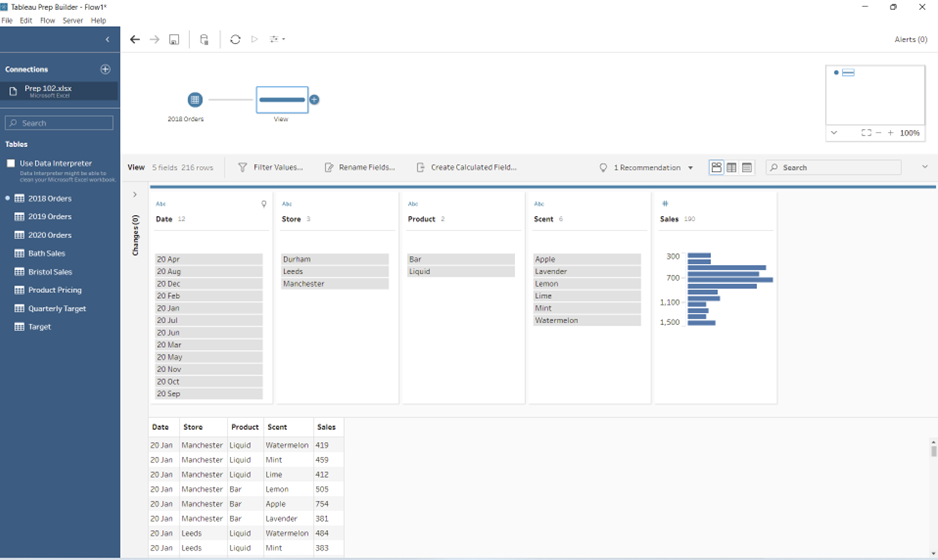
Task: Click the longest Sales histogram bar near 700
Action: click(x=730, y=280)
